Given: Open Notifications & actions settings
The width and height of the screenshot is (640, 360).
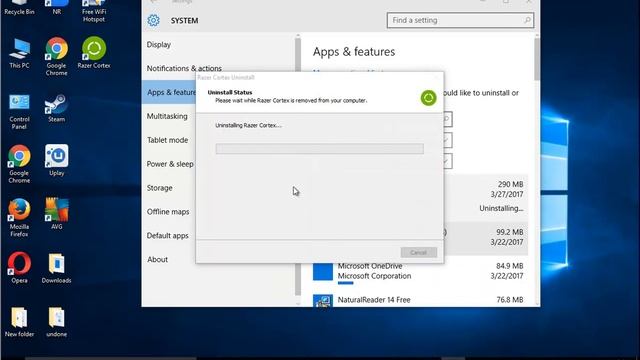Looking at the screenshot, I should click(184, 68).
